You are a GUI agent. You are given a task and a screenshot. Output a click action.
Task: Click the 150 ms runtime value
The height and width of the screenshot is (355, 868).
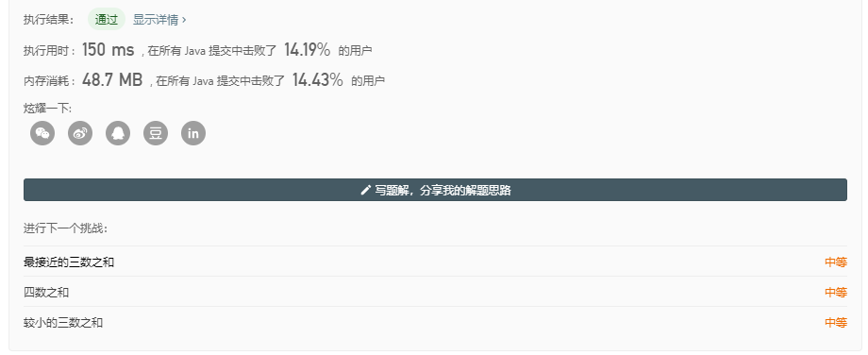[108, 50]
